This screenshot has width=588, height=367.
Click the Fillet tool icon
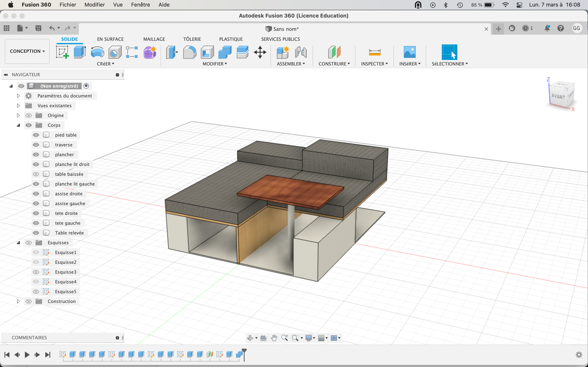pos(189,52)
